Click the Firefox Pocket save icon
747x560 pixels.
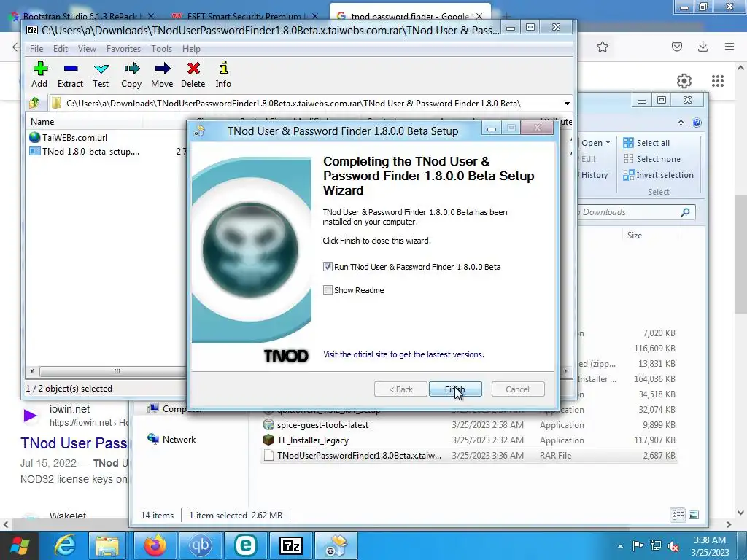pyautogui.click(x=676, y=47)
